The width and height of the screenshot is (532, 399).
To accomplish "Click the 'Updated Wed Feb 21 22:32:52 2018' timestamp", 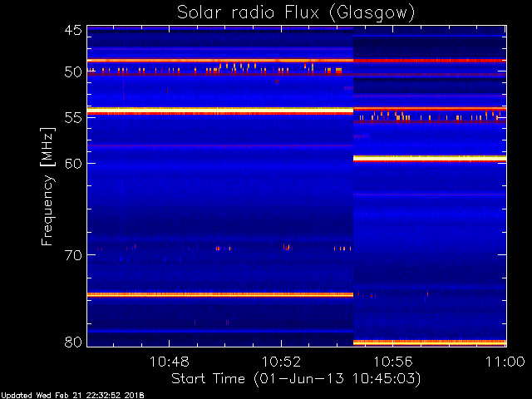I will [x=72, y=396].
